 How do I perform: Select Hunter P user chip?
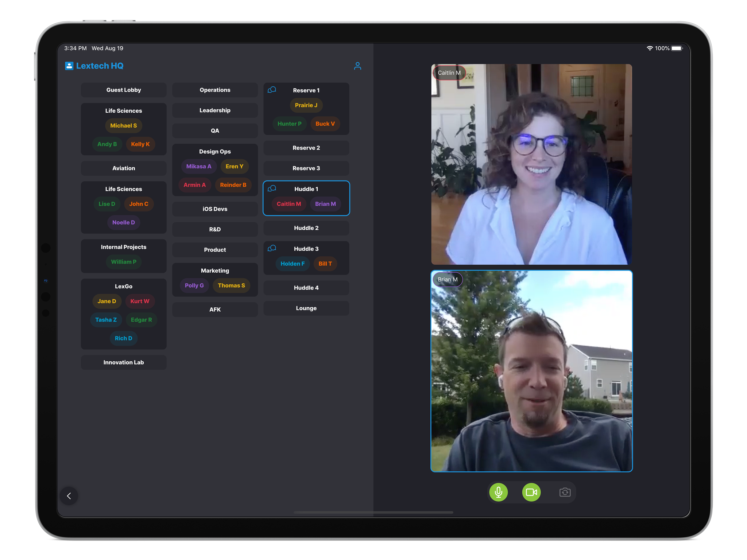point(290,124)
